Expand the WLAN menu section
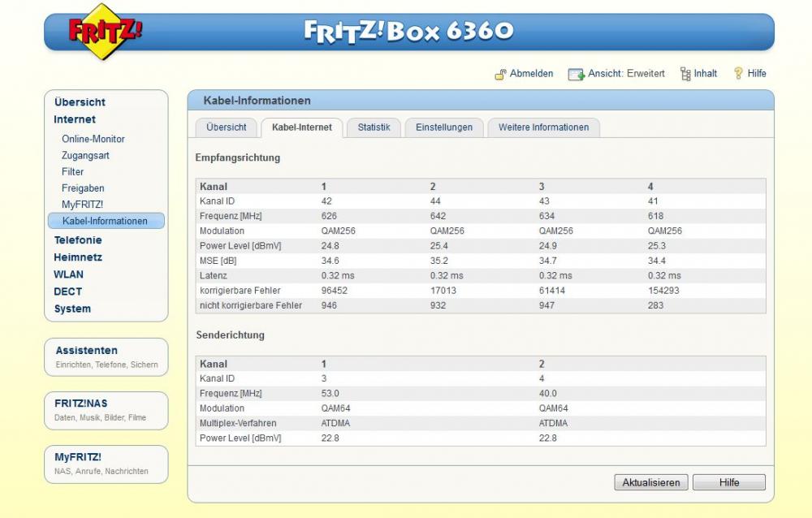The image size is (812, 518). [x=68, y=274]
